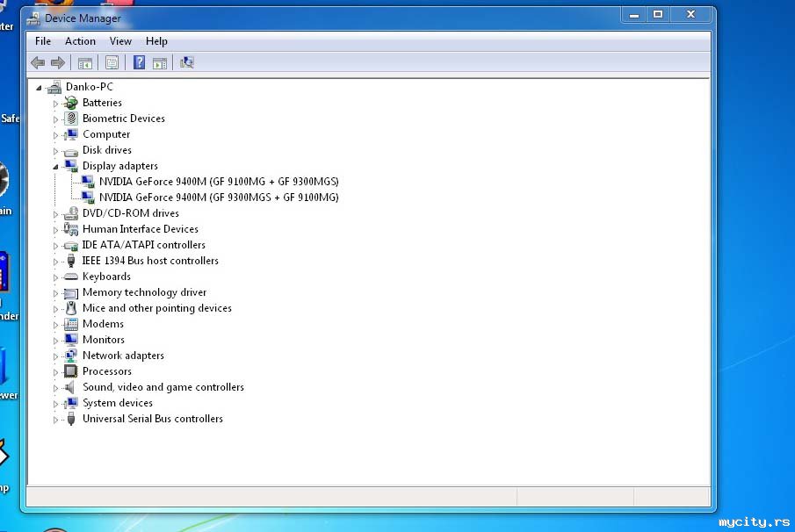Screen dimensions: 795x532
Task: Toggle the action pane toolbar icon
Action: [160, 63]
